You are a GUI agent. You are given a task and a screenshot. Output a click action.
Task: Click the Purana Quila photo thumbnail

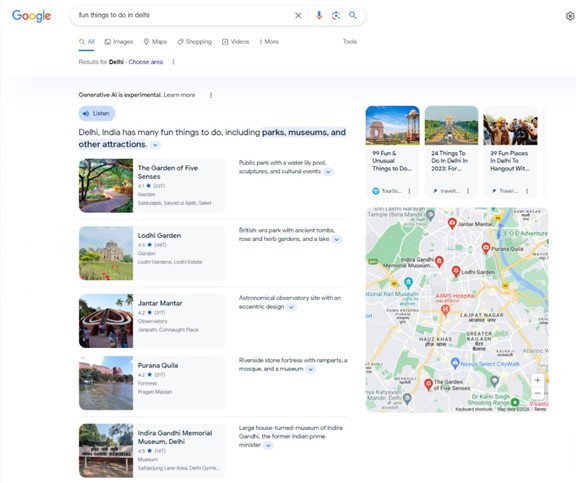[106, 383]
